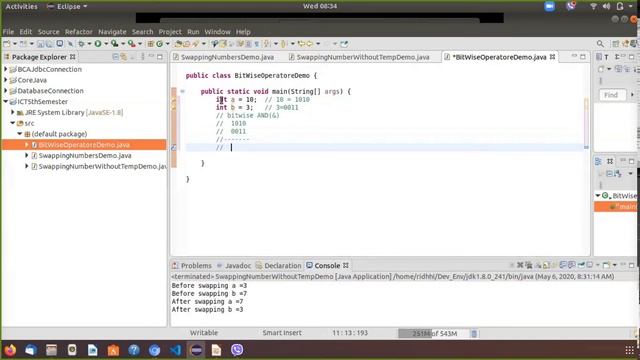The width and height of the screenshot is (640, 360).
Task: Click the clock showing Wed 08:34
Action: (320, 6)
